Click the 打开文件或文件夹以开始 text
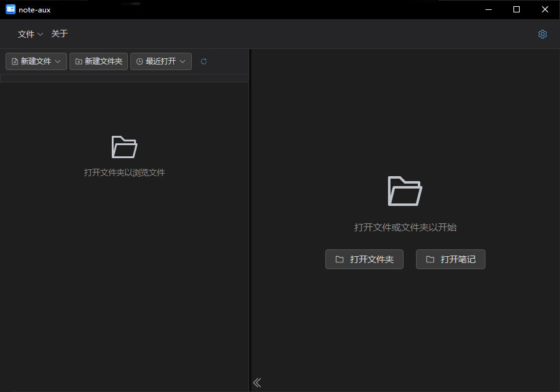This screenshot has height=392, width=560. point(405,227)
